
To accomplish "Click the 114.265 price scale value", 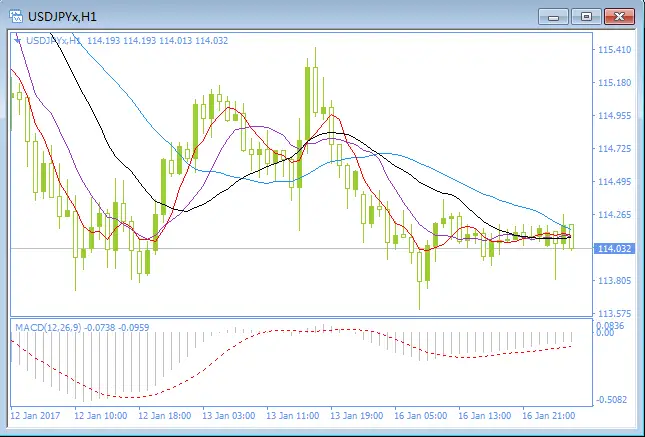I will point(614,215).
